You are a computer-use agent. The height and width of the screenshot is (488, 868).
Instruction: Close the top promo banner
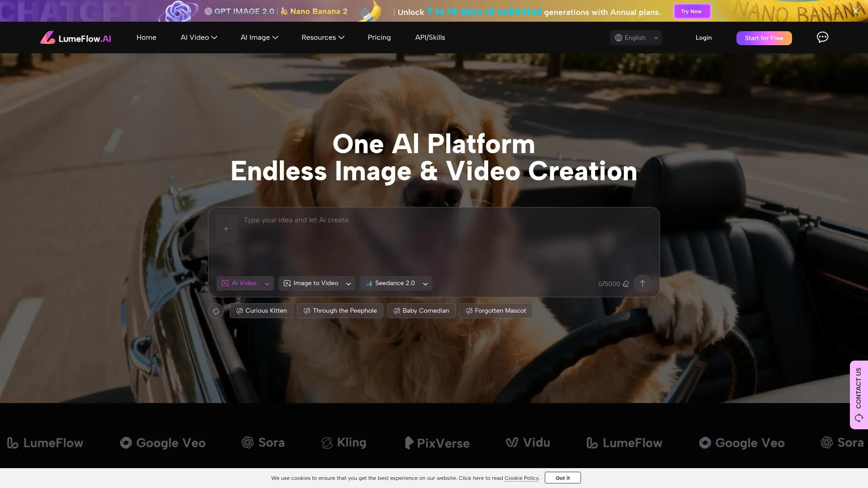pos(856,11)
